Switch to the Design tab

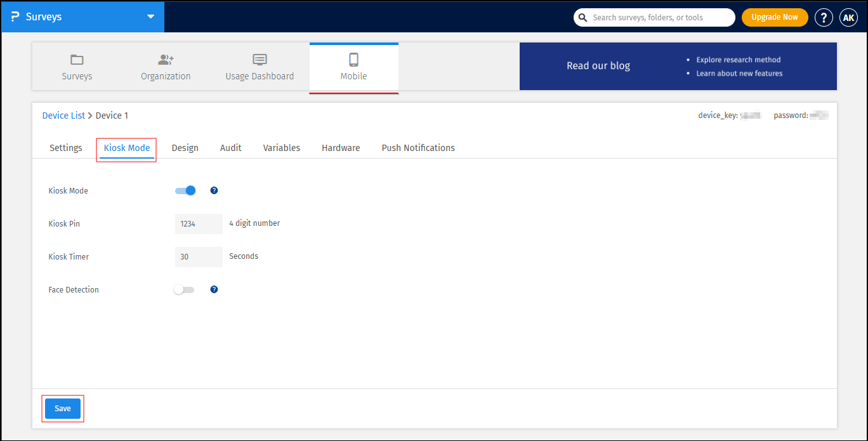[x=185, y=148]
